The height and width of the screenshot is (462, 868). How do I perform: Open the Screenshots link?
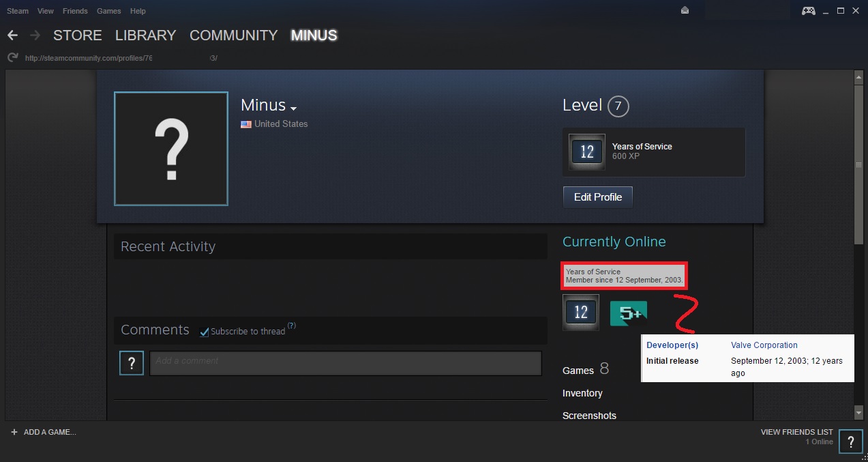click(x=589, y=416)
